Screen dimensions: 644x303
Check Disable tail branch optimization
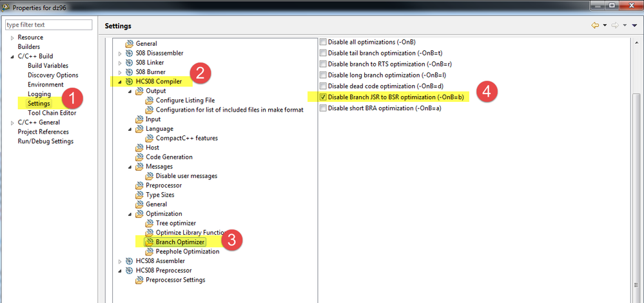coord(323,53)
